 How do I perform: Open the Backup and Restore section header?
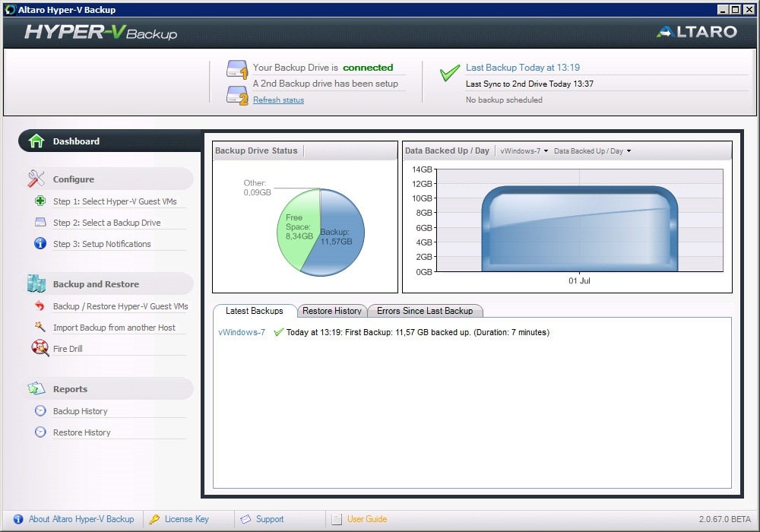[109, 284]
